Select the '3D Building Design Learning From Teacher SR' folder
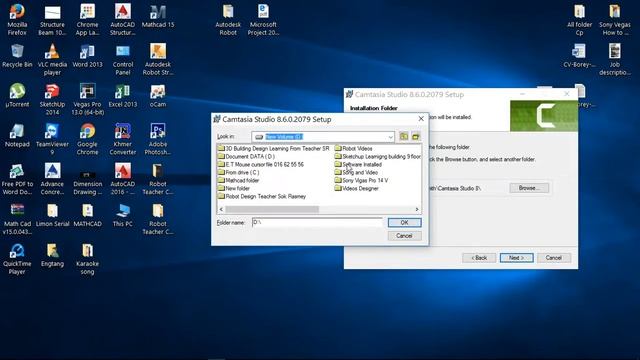 click(273, 149)
